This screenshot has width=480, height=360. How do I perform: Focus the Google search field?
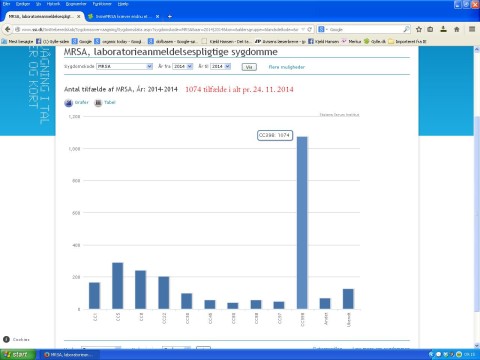[363, 29]
